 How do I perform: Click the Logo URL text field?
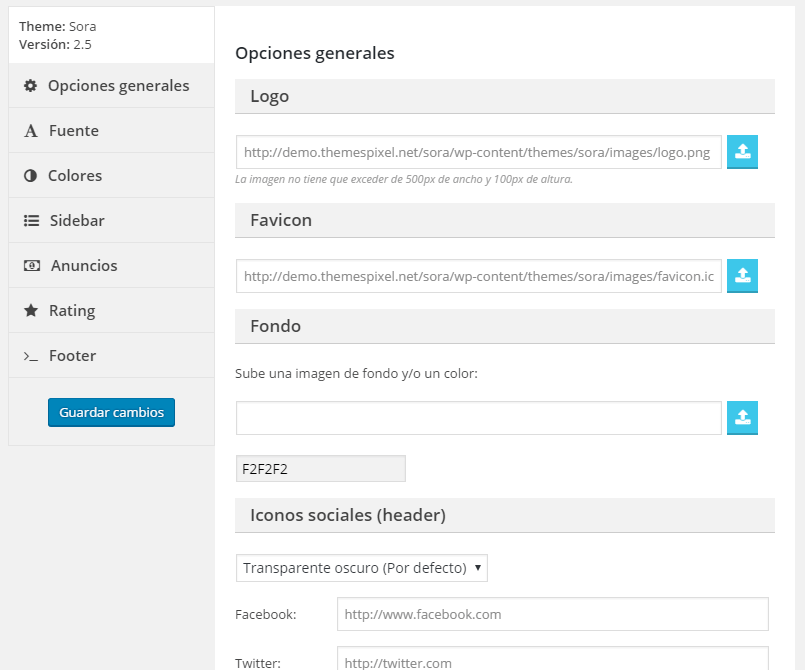(479, 152)
